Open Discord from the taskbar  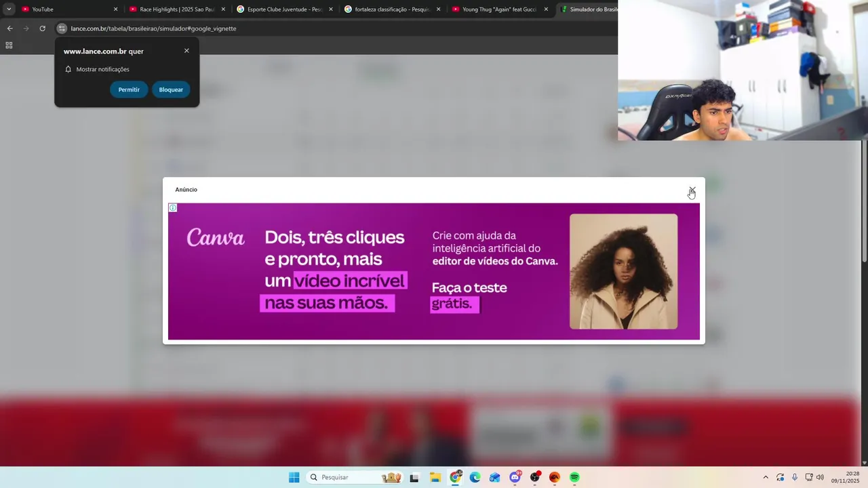point(515,477)
